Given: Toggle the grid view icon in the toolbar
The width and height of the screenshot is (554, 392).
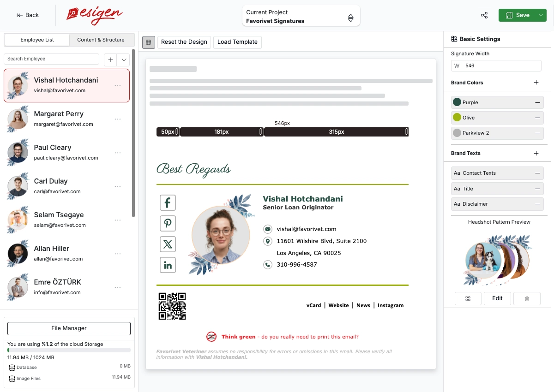Looking at the screenshot, I should pos(148,42).
